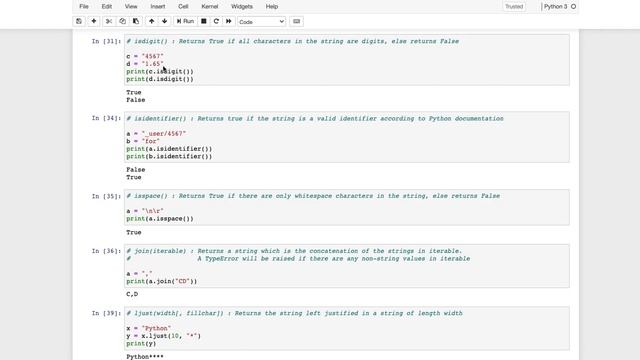640x360 pixels.
Task: Move selected cell up arrow
Action: [x=151, y=21]
